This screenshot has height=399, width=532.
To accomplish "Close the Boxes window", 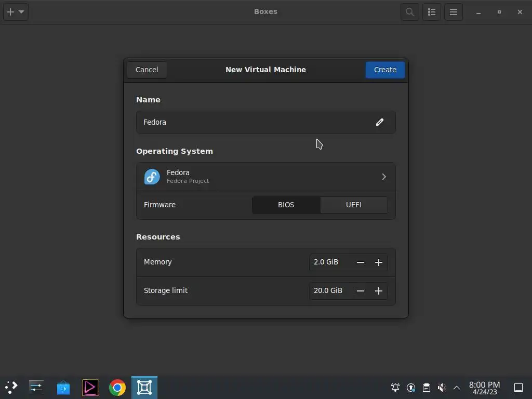I will click(x=520, y=12).
